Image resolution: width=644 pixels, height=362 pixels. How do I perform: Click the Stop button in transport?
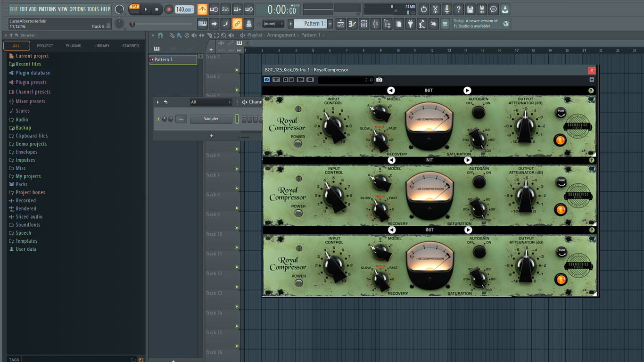157,9
